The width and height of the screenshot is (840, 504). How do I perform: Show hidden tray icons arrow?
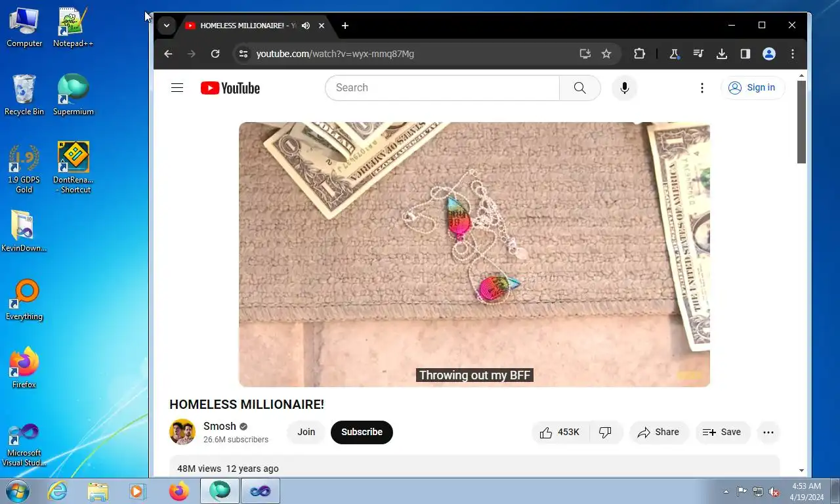click(x=726, y=492)
